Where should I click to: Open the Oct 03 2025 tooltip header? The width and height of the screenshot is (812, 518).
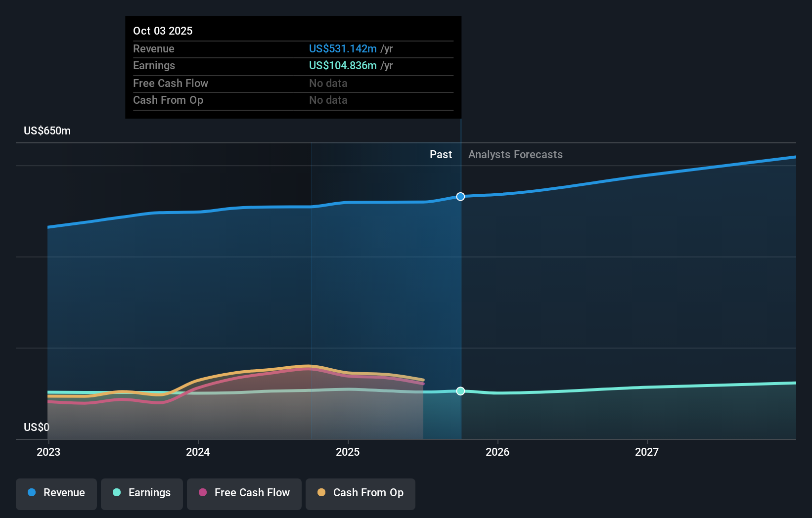(x=163, y=31)
